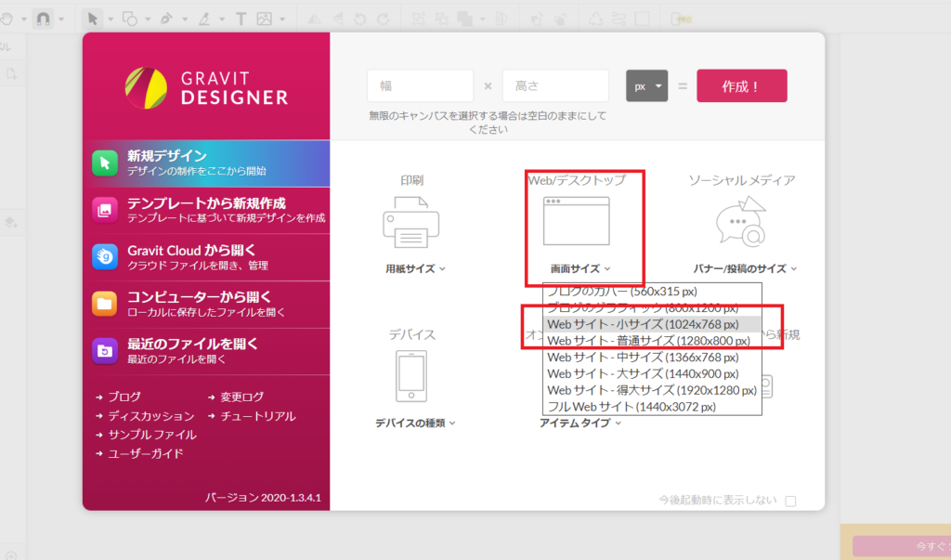Select the 新規デザイン sidebar entry
951x560 pixels.
tap(206, 163)
